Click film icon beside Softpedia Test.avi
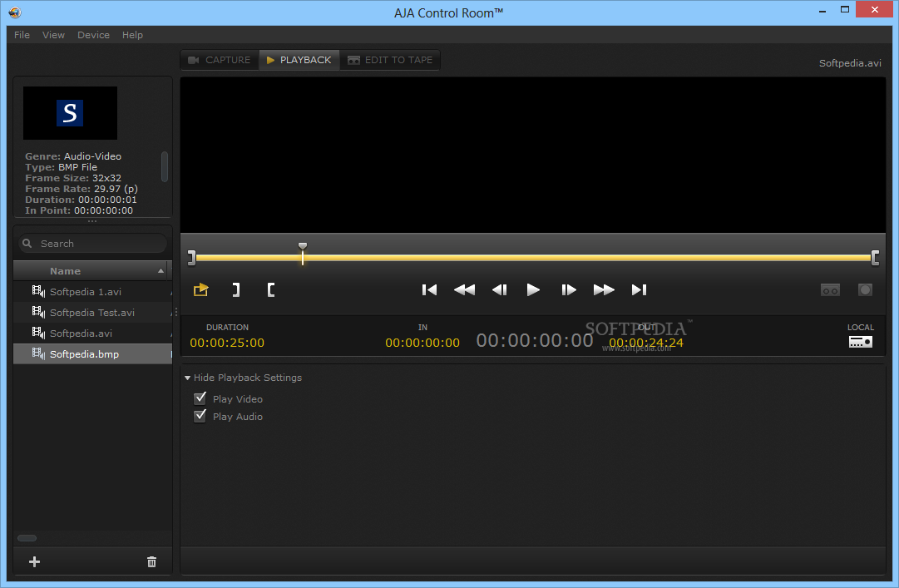Viewport: 899px width, 588px height. point(38,312)
